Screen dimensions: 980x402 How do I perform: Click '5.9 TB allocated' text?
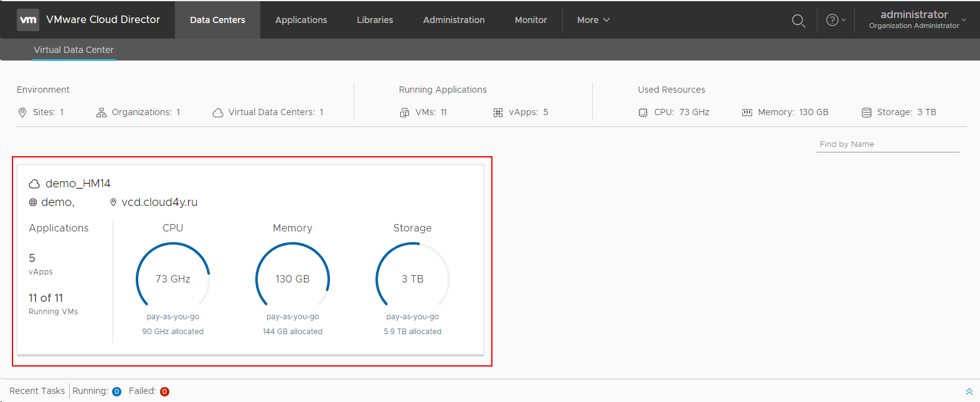[413, 332]
